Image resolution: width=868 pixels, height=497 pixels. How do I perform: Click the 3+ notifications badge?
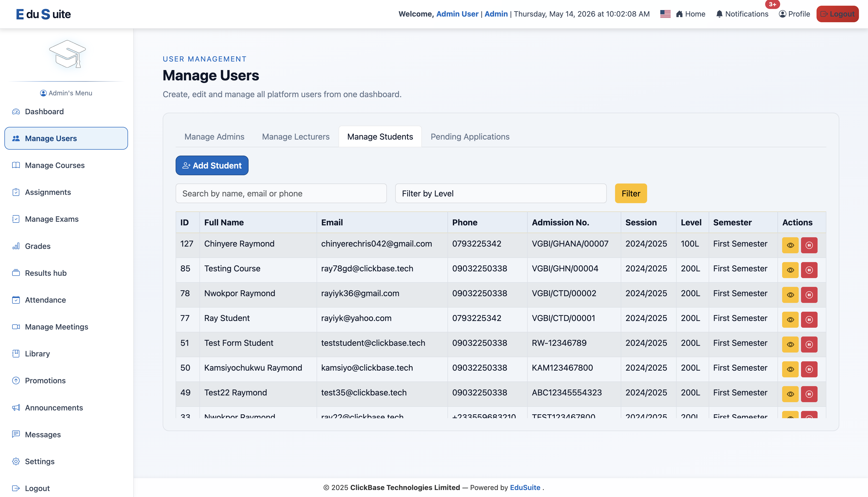772,4
